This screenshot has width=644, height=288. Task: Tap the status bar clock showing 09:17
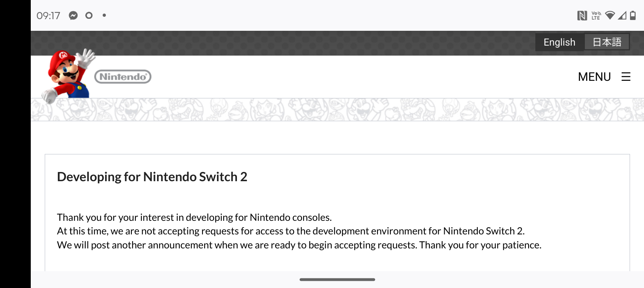pos(48,16)
